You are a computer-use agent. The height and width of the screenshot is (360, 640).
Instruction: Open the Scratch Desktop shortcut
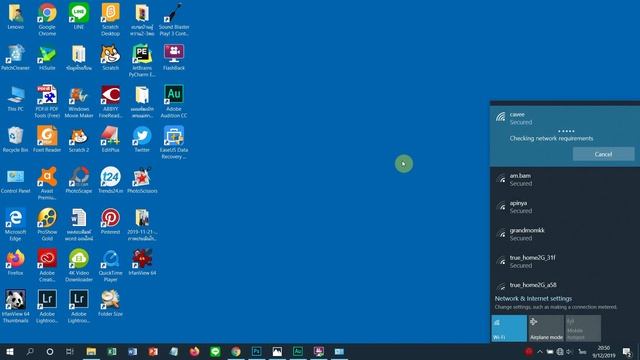(x=110, y=19)
